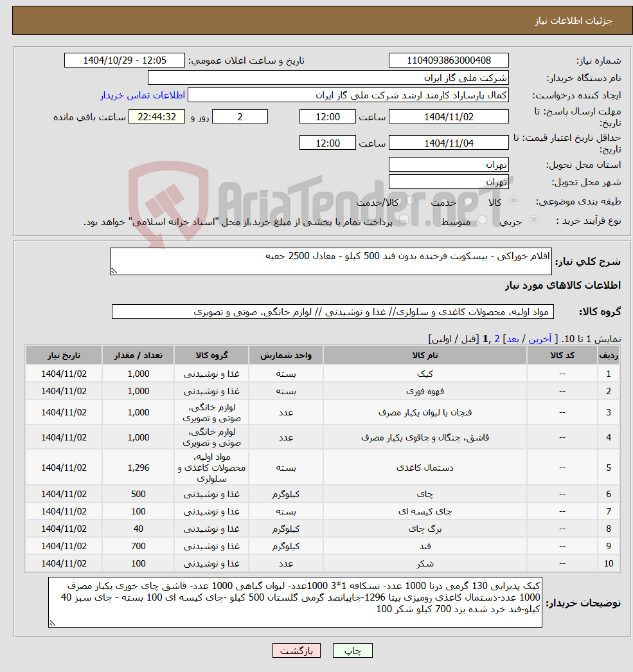Open page 2 of the items list

(497, 339)
